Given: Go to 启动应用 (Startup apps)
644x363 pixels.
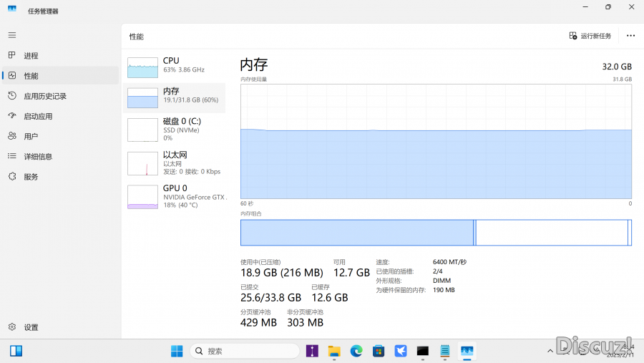Looking at the screenshot, I should coord(38,116).
